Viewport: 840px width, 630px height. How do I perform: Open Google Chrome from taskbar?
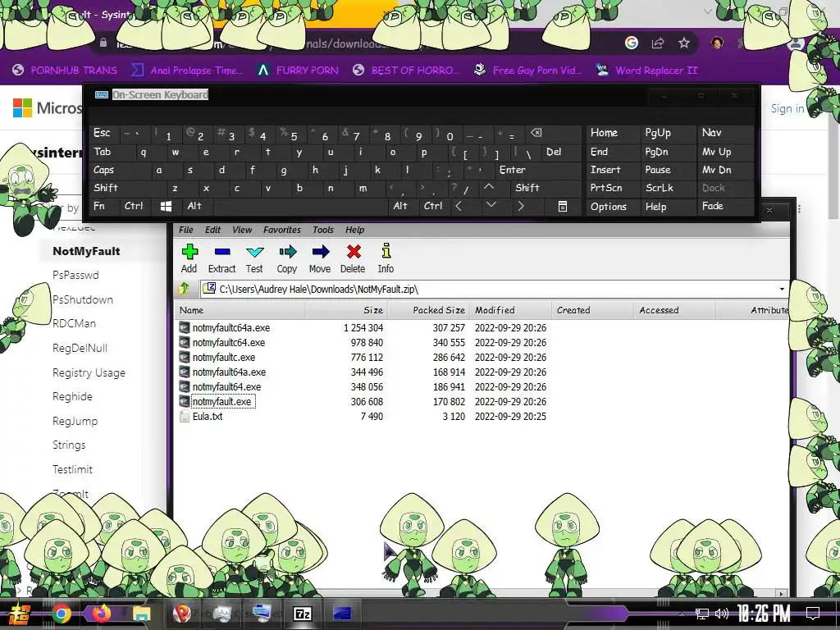click(x=61, y=614)
